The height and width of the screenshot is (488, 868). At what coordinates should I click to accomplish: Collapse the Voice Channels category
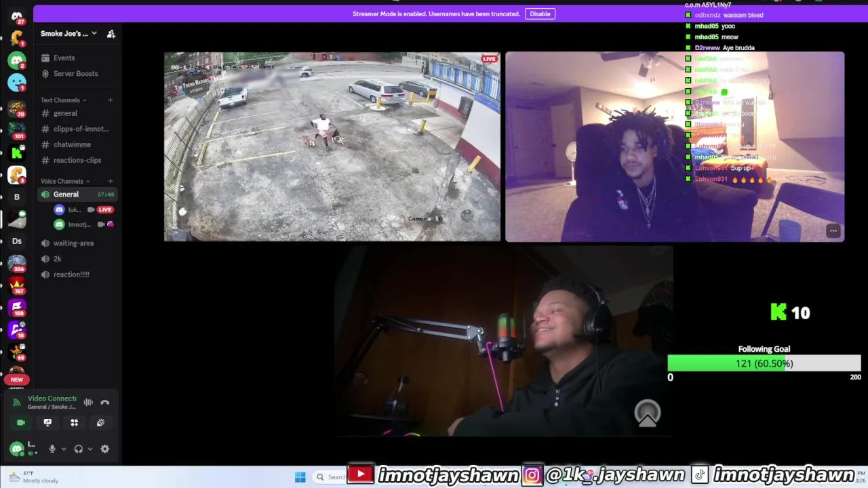[65, 181]
